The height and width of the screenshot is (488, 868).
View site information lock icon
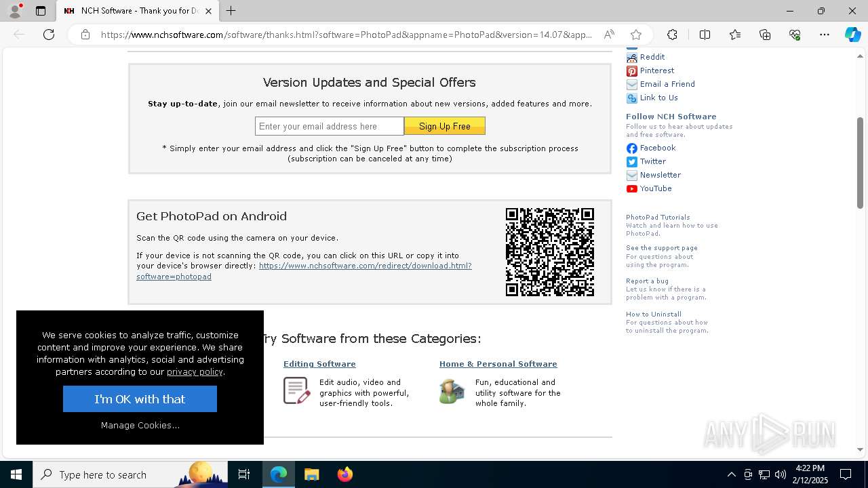pyautogui.click(x=85, y=35)
